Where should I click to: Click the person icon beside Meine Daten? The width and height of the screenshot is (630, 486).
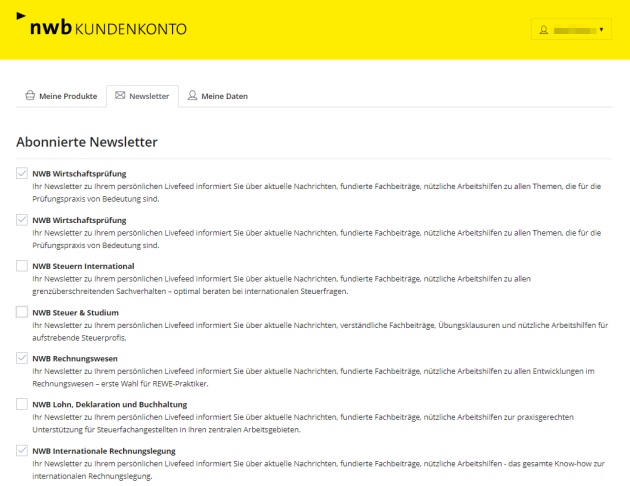coord(192,96)
